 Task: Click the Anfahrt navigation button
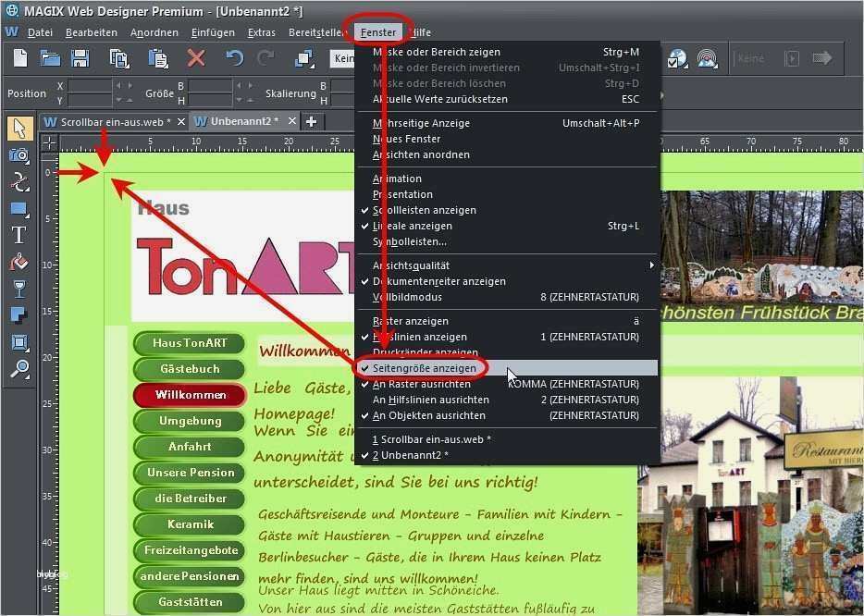pos(190,447)
